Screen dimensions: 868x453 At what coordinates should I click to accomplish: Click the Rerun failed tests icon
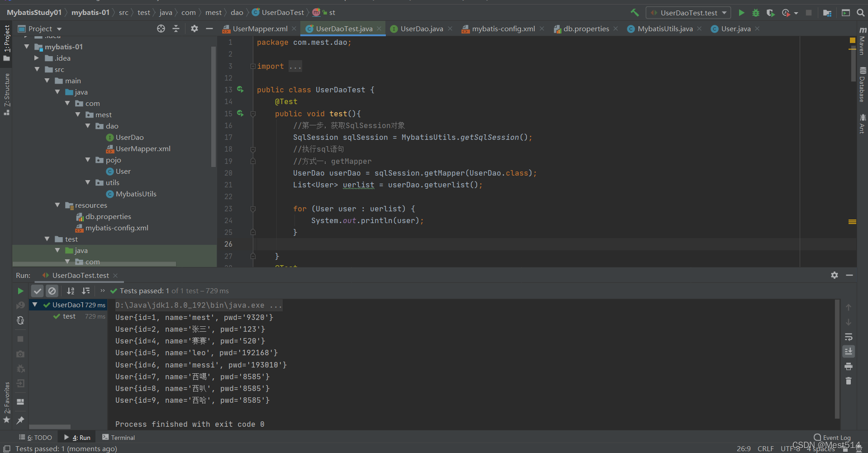(x=20, y=306)
